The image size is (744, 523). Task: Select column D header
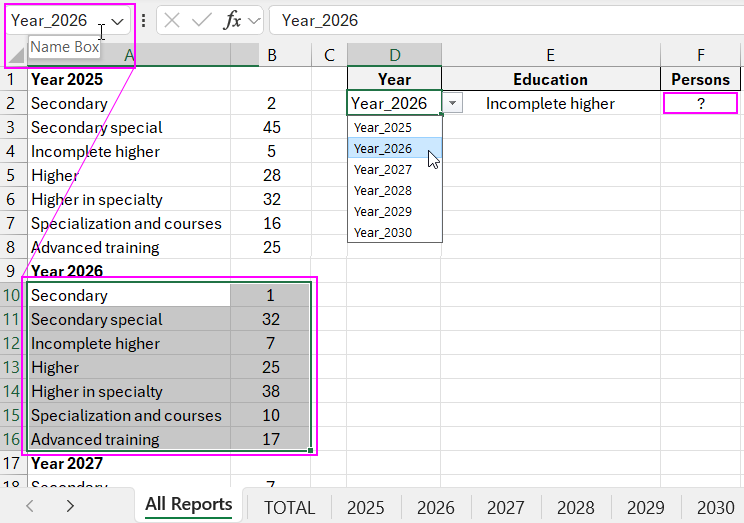(394, 55)
